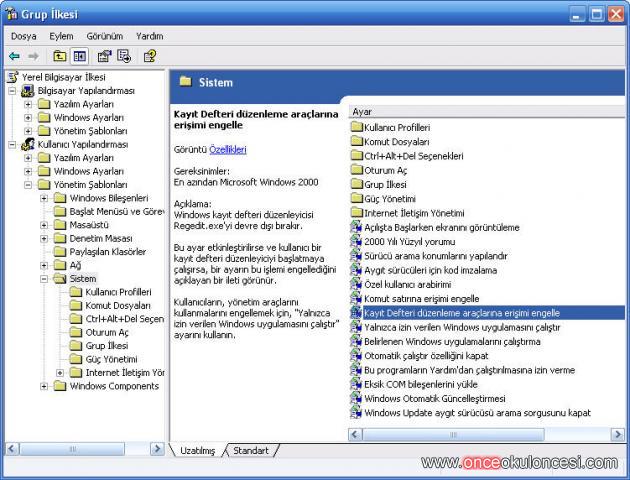Toggle the Show/Hide console tree icon
This screenshot has width=630, height=480.
coord(79,56)
